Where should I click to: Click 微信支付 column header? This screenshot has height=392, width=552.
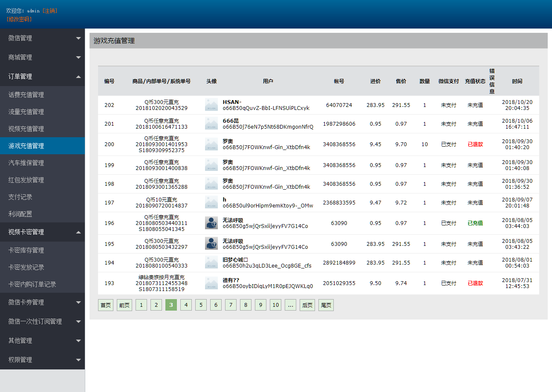(x=448, y=81)
